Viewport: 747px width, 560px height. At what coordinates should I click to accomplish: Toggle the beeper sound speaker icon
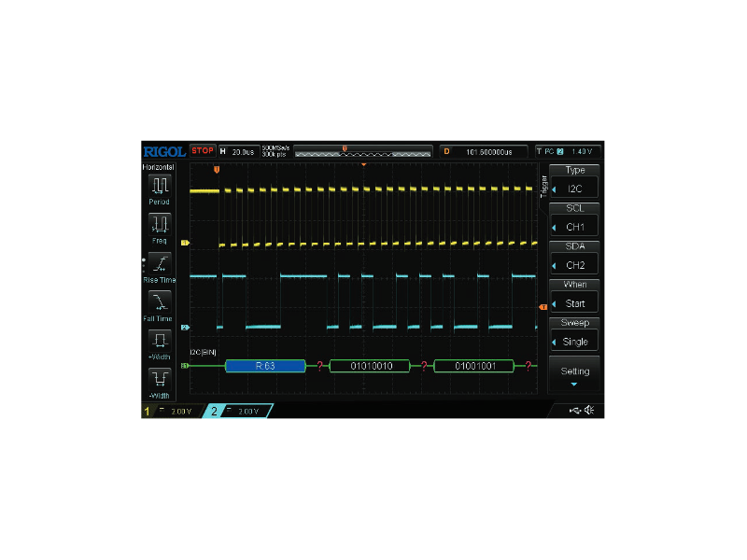coord(590,411)
